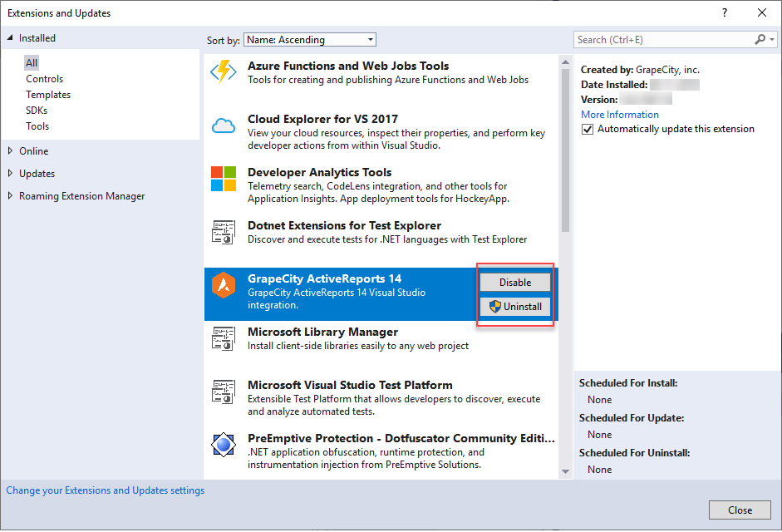Click Uninstall for GrapeCity ActiveReports 14
This screenshot has height=532, width=782.
[x=515, y=306]
